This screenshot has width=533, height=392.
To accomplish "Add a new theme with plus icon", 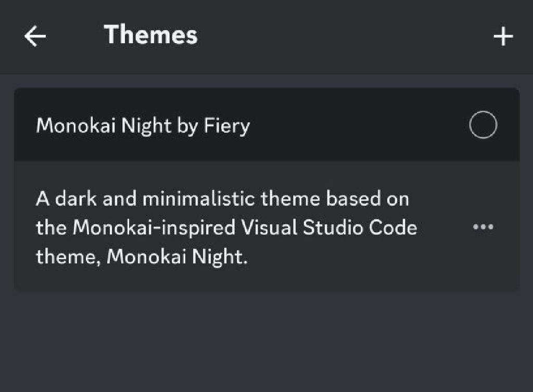I will point(503,36).
